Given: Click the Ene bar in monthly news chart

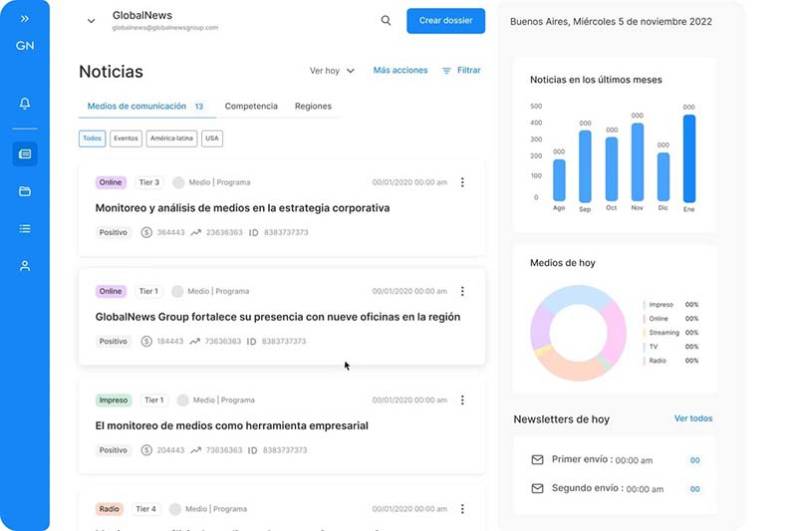Looking at the screenshot, I should [x=689, y=159].
